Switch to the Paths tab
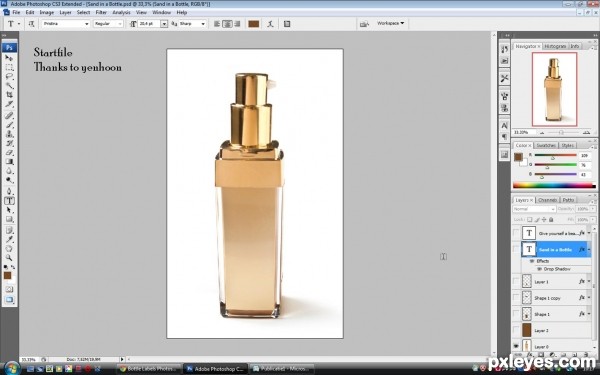The image size is (600, 375). point(568,200)
